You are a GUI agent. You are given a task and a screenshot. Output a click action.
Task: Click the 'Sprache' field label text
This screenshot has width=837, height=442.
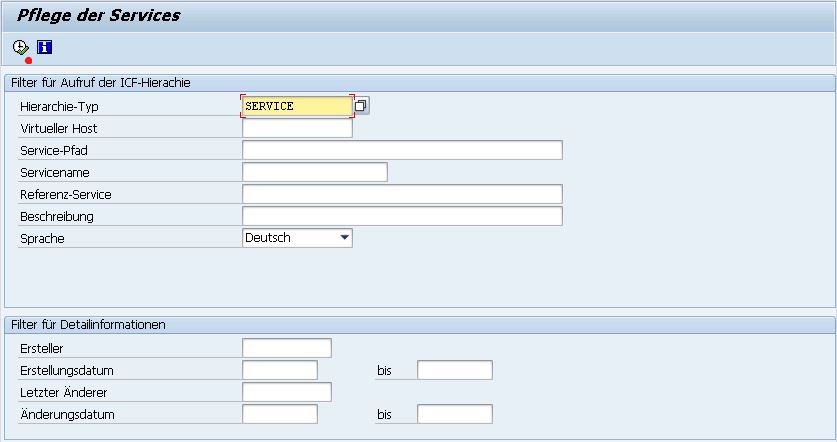tap(42, 239)
